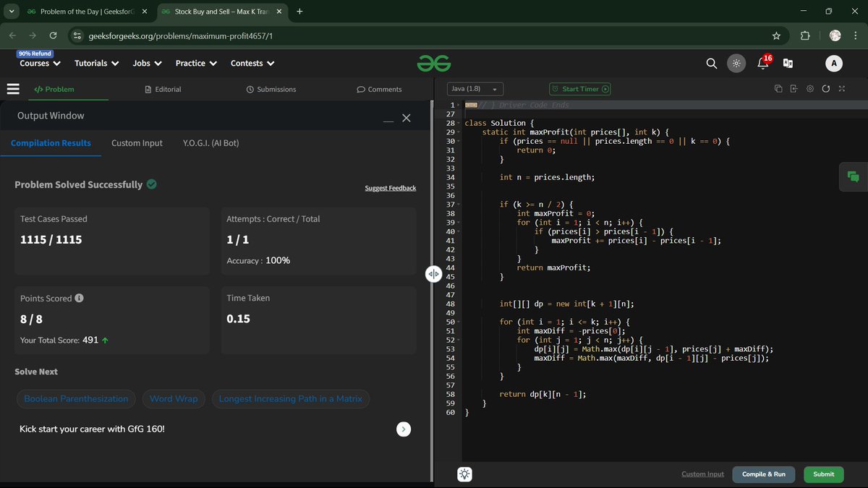Viewport: 868px width, 488px height.
Task: Open Boolean Parenthesization problem
Action: [76, 399]
